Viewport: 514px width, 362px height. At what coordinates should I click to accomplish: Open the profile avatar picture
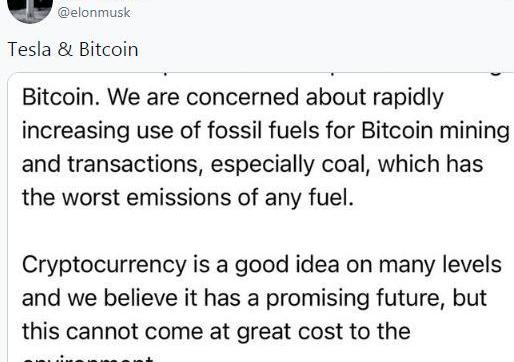[30, 10]
